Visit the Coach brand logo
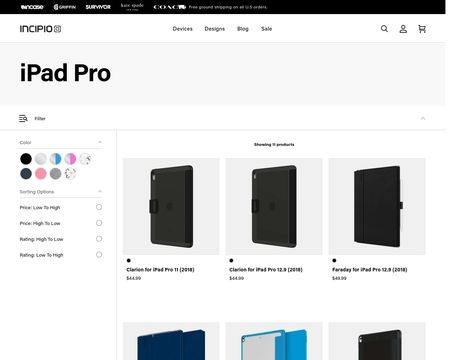The image size is (450, 360). [x=169, y=7]
